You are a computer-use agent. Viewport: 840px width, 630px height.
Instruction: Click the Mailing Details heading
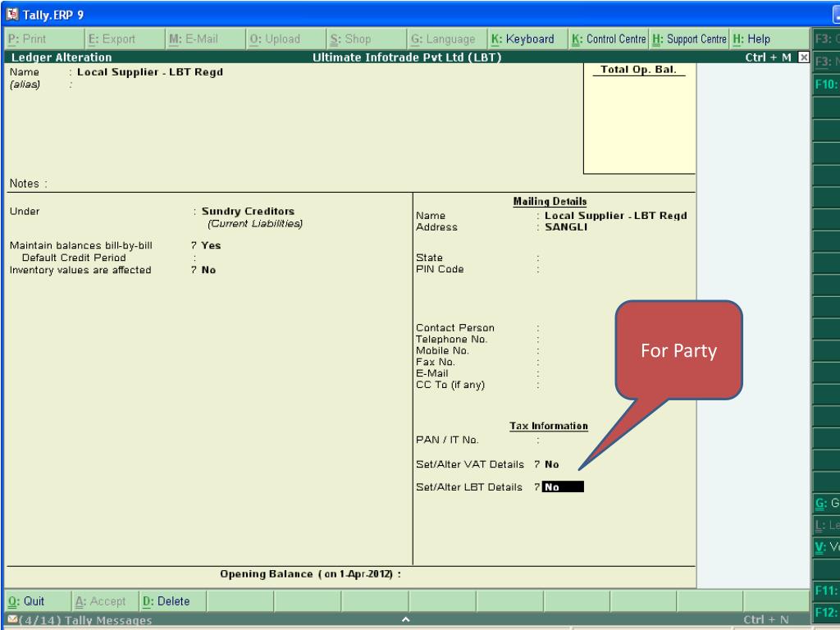tap(550, 202)
